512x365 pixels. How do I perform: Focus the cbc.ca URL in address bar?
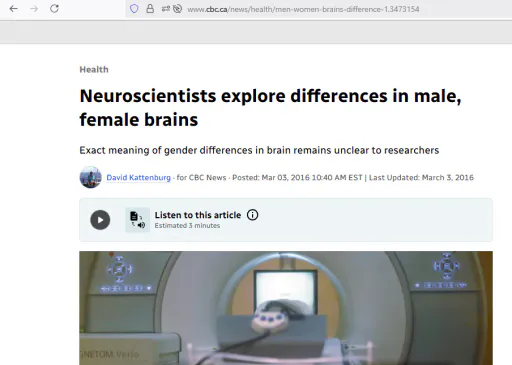303,9
